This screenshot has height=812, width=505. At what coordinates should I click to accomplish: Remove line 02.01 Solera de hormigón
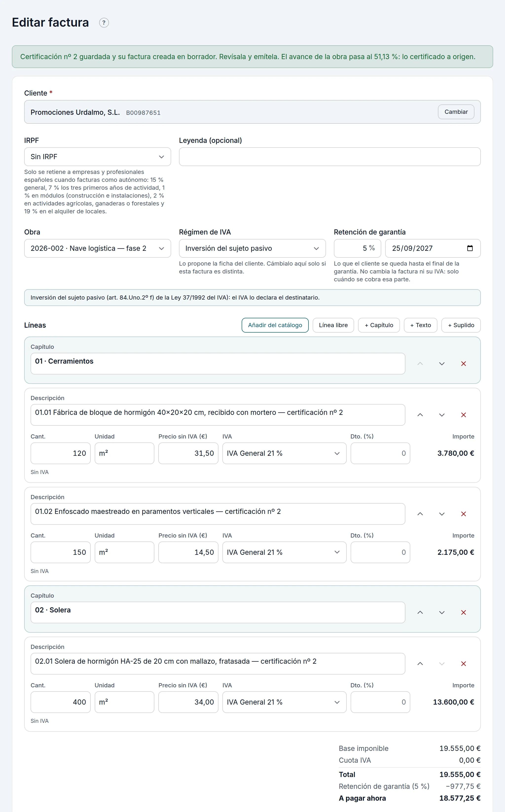(x=463, y=663)
